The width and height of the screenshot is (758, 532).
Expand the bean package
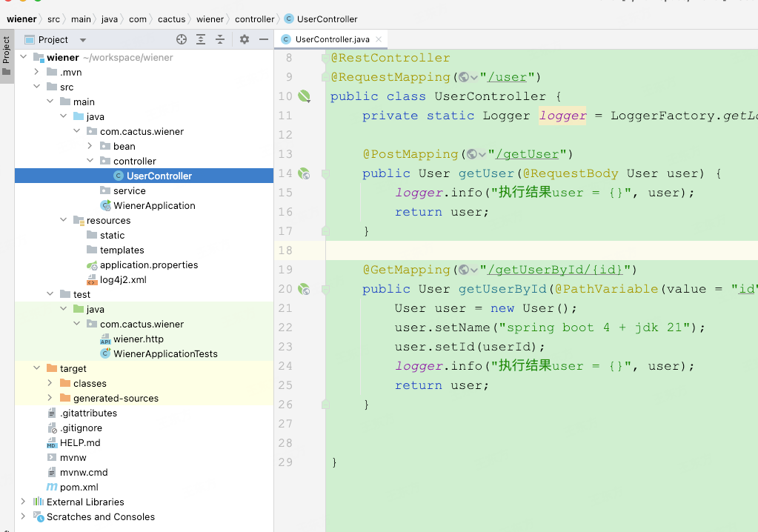pyautogui.click(x=90, y=146)
